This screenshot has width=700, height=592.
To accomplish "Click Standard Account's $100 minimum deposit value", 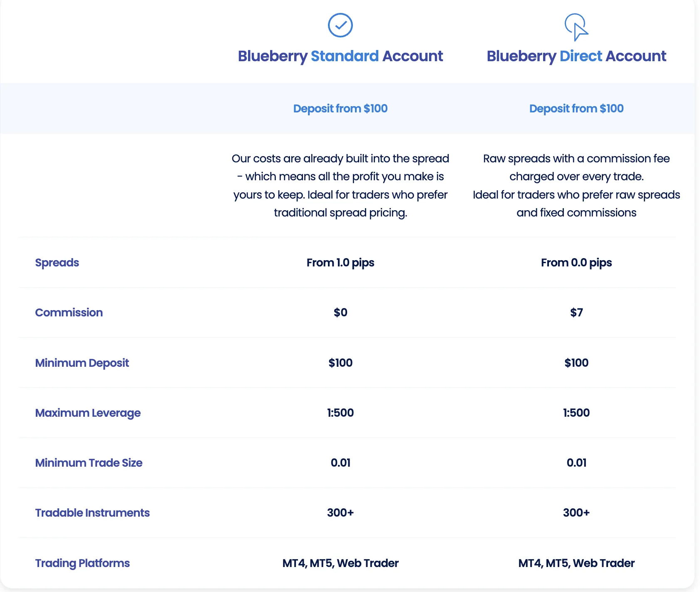I will tap(340, 363).
